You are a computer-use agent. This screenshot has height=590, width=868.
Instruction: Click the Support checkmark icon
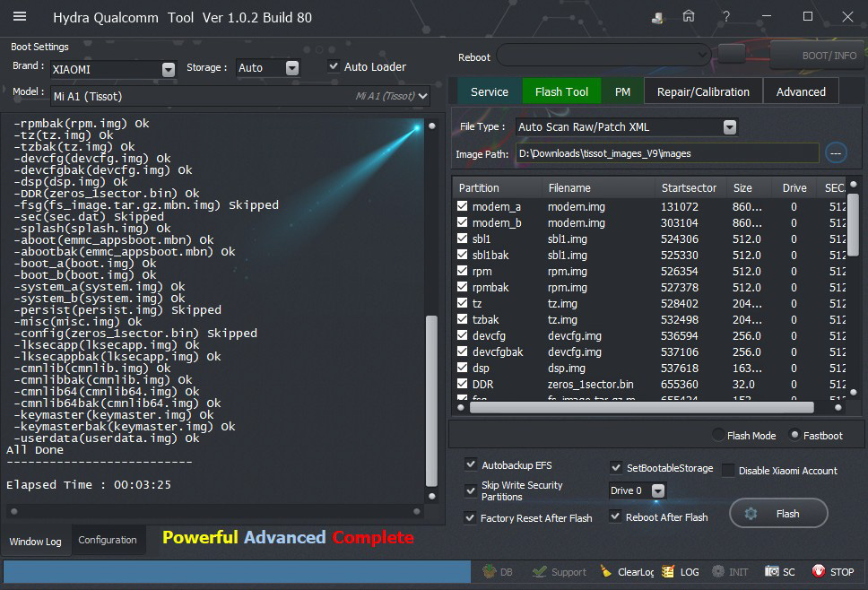539,571
